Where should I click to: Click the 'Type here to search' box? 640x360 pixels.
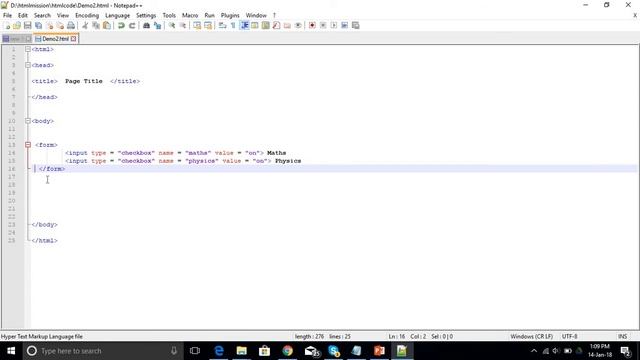102,351
